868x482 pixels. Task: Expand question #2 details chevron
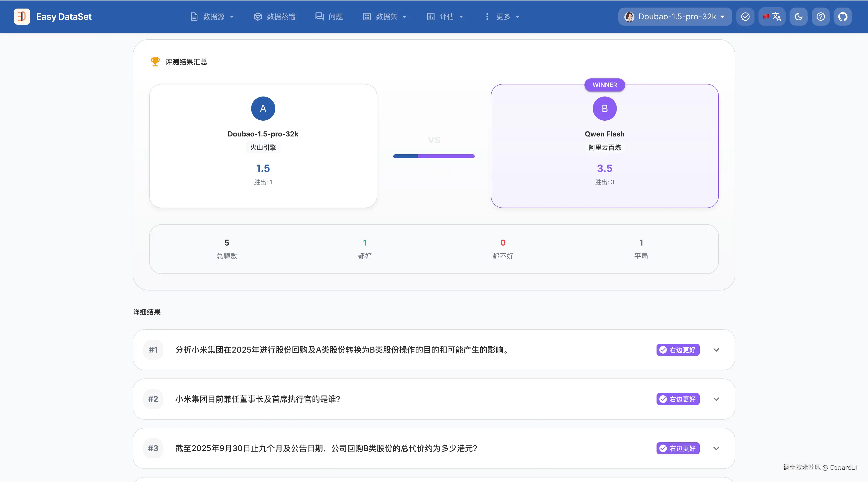pyautogui.click(x=716, y=399)
